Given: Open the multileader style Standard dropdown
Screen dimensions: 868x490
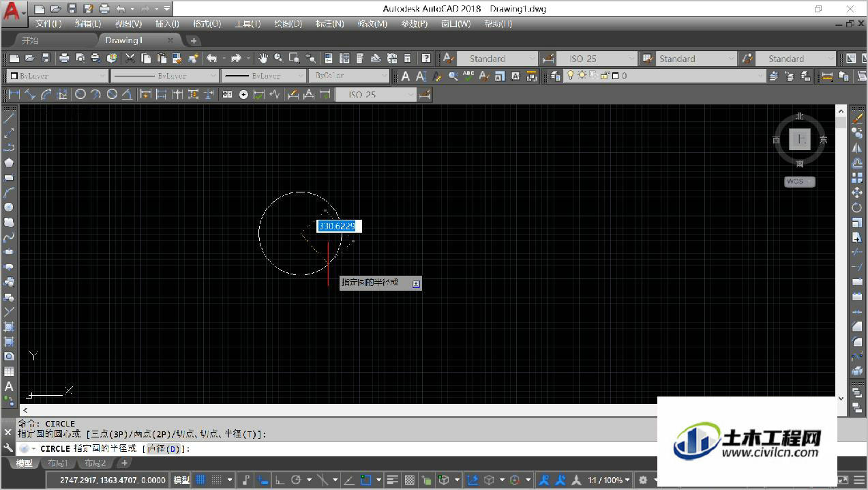Looking at the screenshot, I should tap(796, 59).
